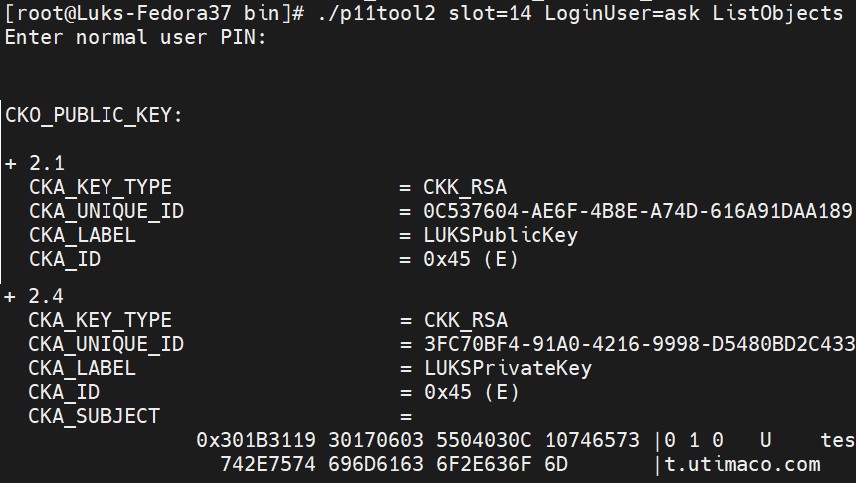Click the hex value 742E7574

tap(268, 464)
